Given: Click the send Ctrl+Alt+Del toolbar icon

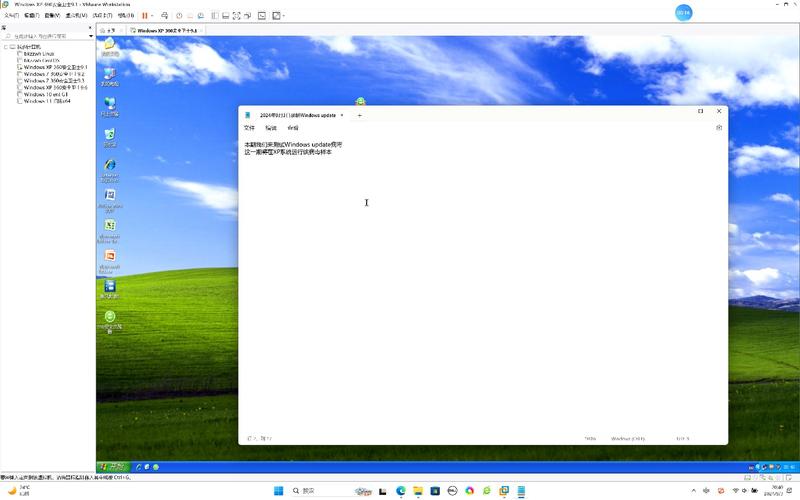Looking at the screenshot, I should click(164, 16).
